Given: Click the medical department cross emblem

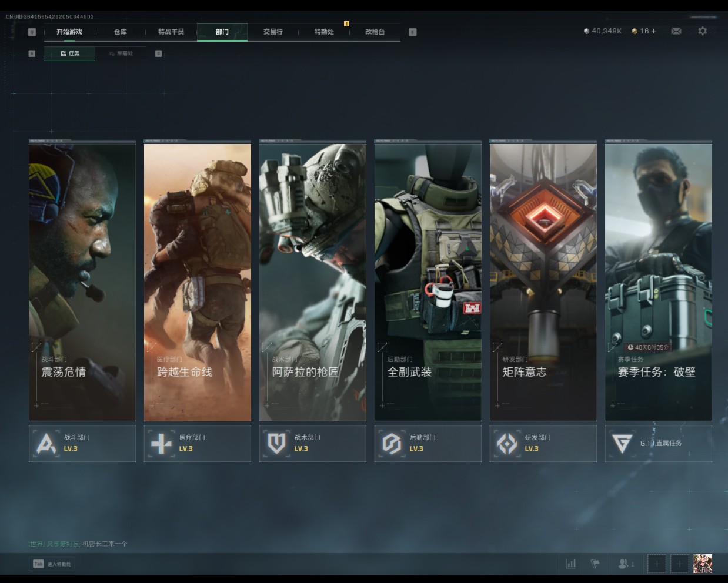Looking at the screenshot, I should [161, 444].
